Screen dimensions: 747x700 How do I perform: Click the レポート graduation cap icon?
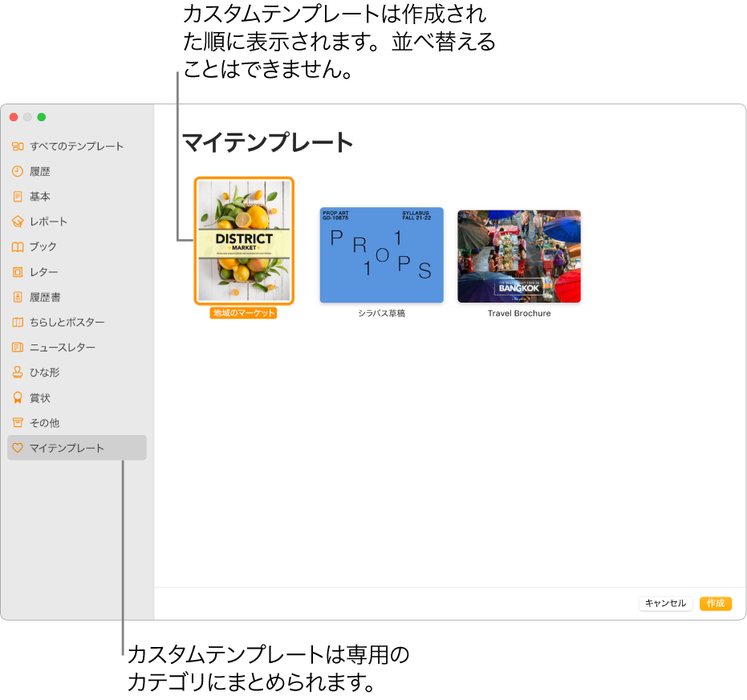(x=18, y=222)
